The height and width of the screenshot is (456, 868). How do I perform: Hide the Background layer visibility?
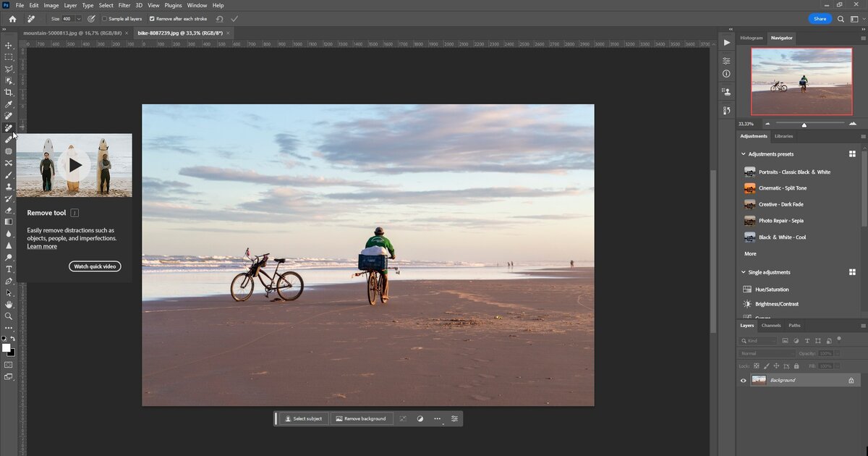743,380
